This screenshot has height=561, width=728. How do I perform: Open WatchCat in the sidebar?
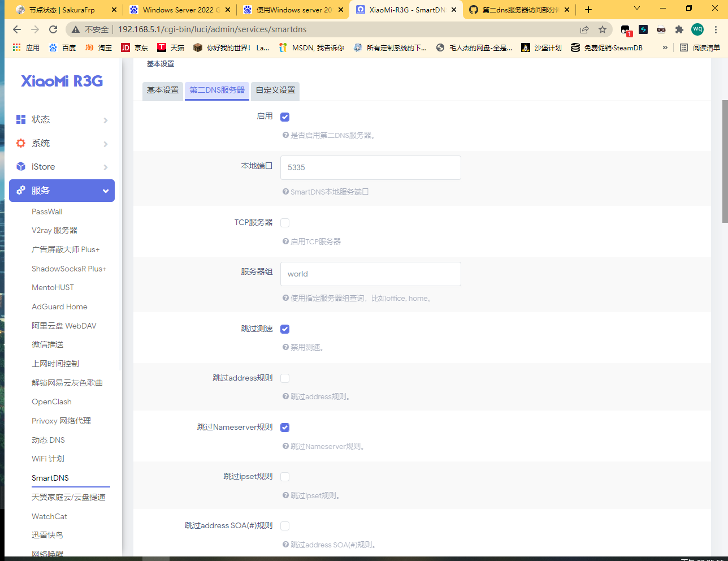(49, 516)
